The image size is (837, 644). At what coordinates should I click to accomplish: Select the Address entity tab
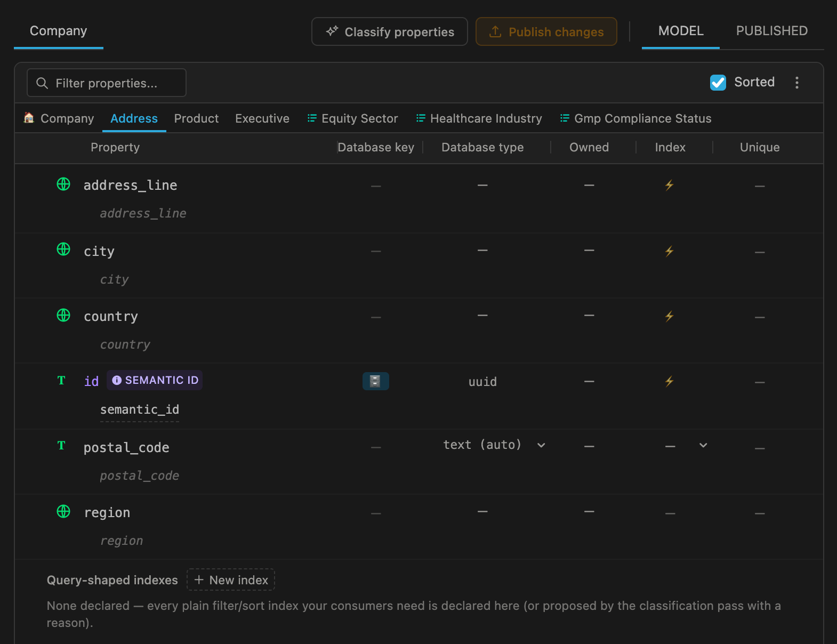click(x=134, y=118)
